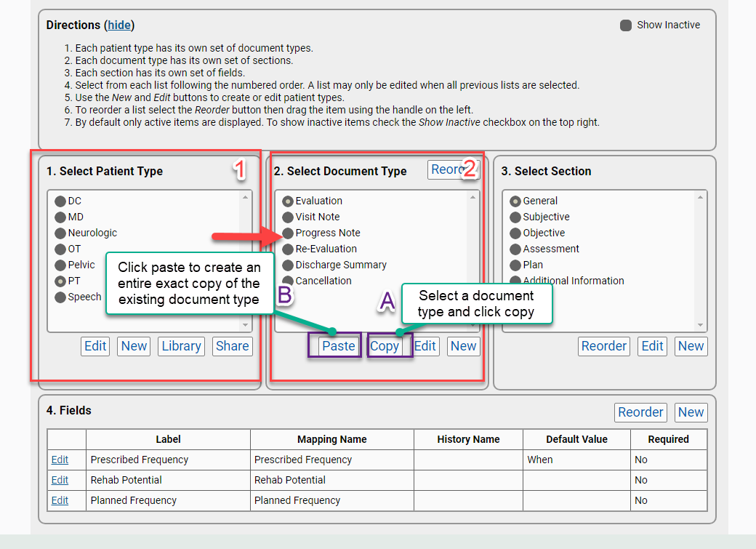Select Speech patient type radio button

click(x=60, y=297)
